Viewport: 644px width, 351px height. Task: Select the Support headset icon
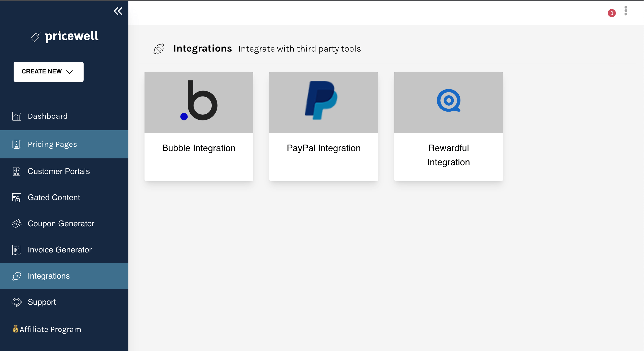click(x=16, y=302)
